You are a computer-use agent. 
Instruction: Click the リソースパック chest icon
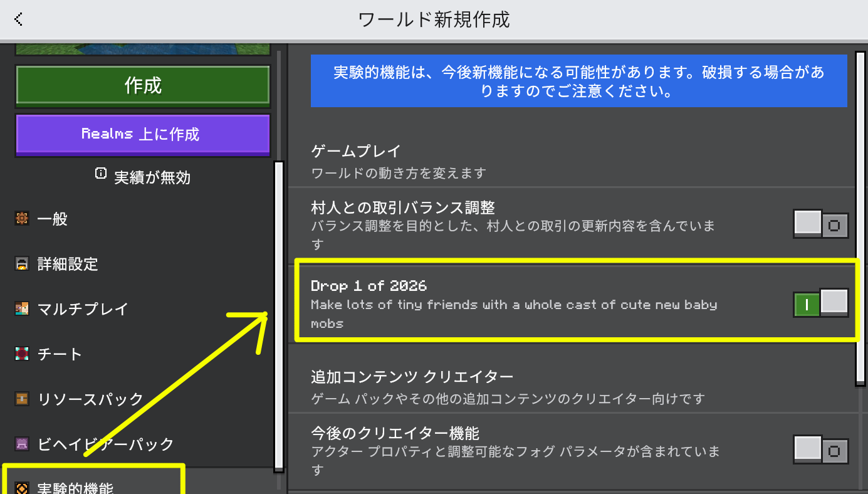[22, 399]
